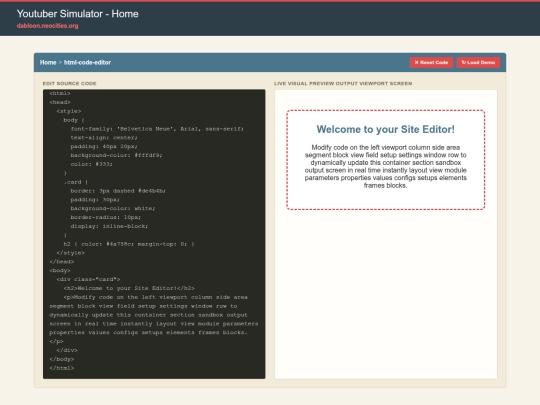Open the dabloon.neocities.org link
The width and height of the screenshot is (540, 405).
tap(48, 26)
